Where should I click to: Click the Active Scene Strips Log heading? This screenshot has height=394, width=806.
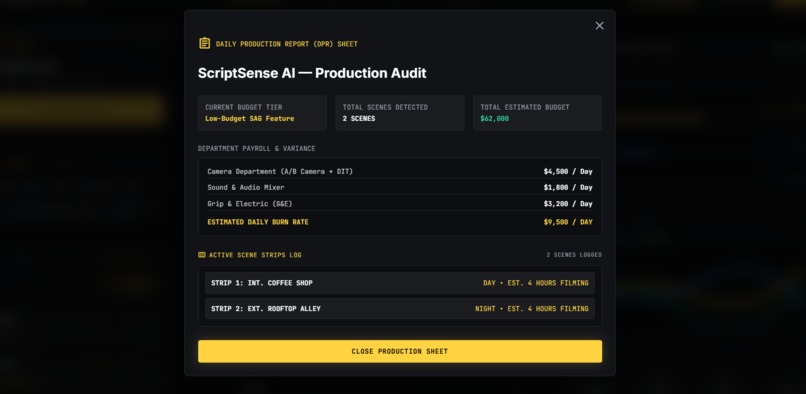click(255, 255)
